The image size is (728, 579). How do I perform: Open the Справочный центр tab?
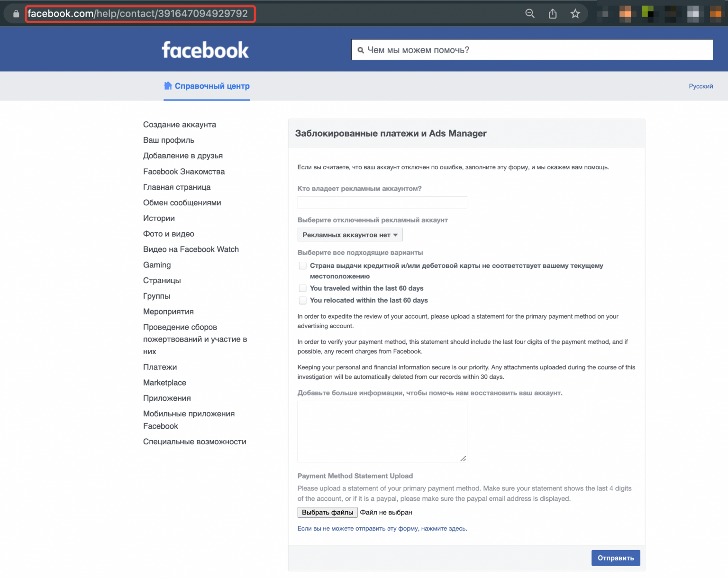212,86
